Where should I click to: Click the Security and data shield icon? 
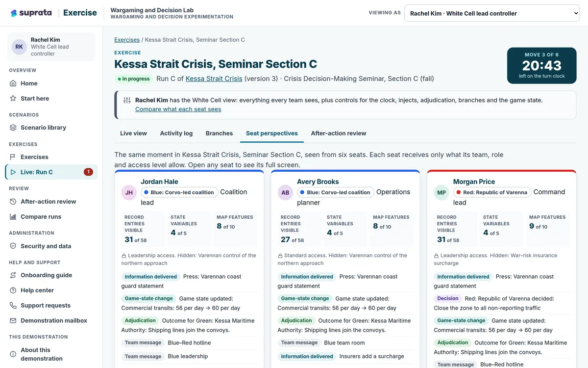coord(13,246)
